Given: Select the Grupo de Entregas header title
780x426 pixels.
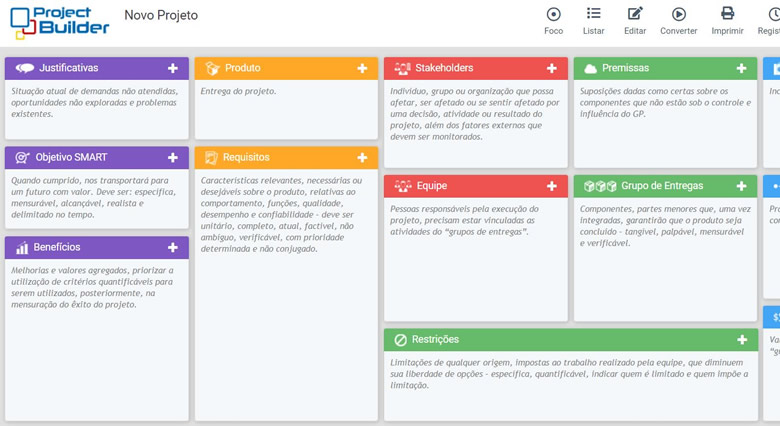Looking at the screenshot, I should click(662, 186).
